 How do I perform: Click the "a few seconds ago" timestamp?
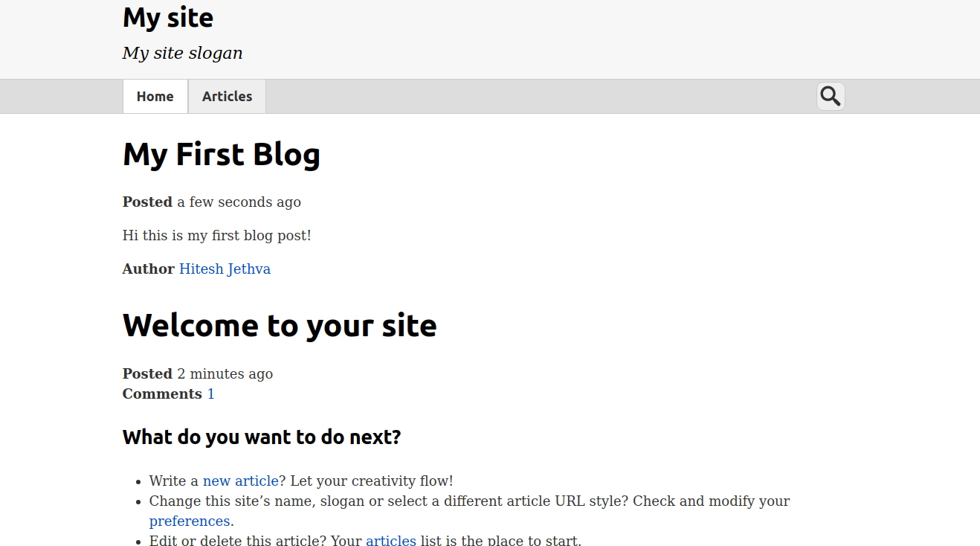click(x=239, y=202)
